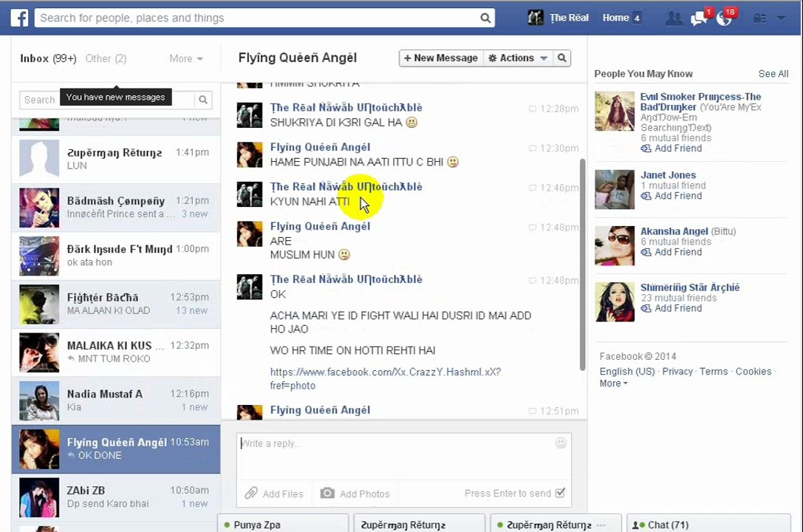Screen dimensions: 803x532
Task: Click the inbox Search field
Action: coord(108,99)
